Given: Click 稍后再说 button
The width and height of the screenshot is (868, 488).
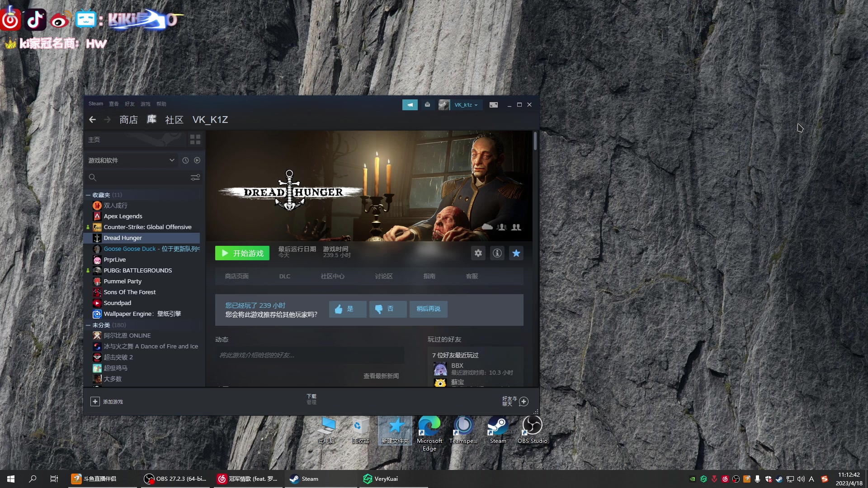Looking at the screenshot, I should click(x=429, y=309).
